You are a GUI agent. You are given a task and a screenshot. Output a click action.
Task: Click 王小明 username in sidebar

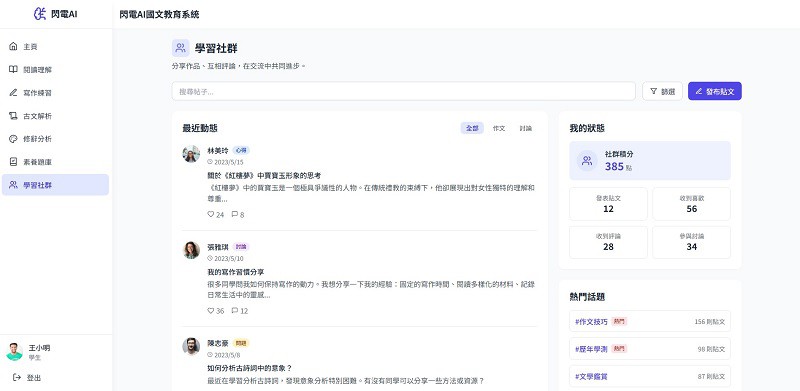coord(39,348)
